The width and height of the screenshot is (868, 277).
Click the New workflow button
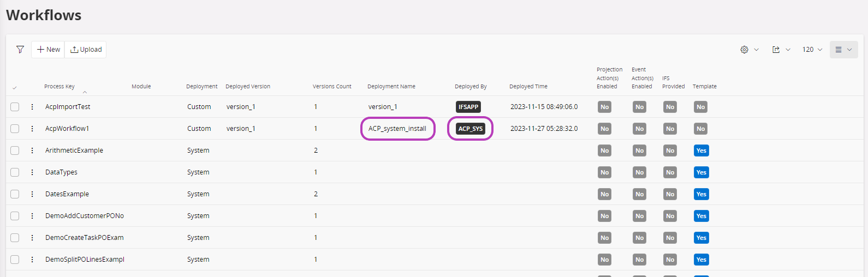[48, 50]
